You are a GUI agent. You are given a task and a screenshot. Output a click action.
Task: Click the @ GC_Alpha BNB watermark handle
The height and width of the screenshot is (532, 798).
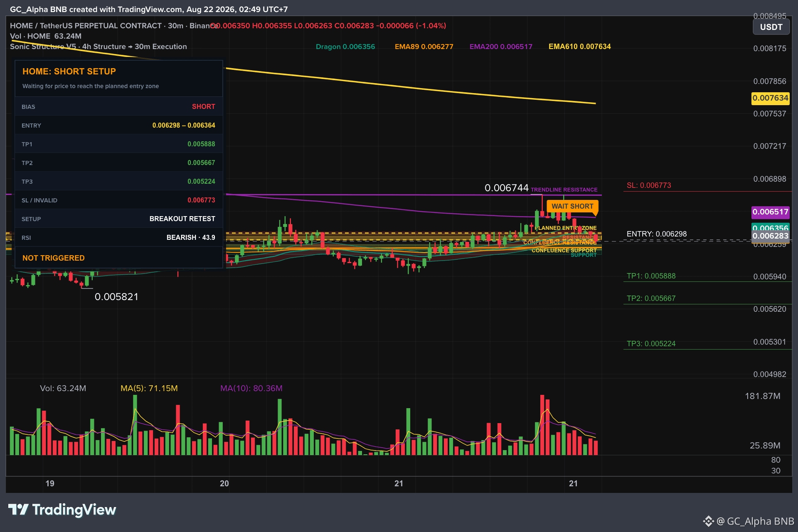tap(756, 521)
